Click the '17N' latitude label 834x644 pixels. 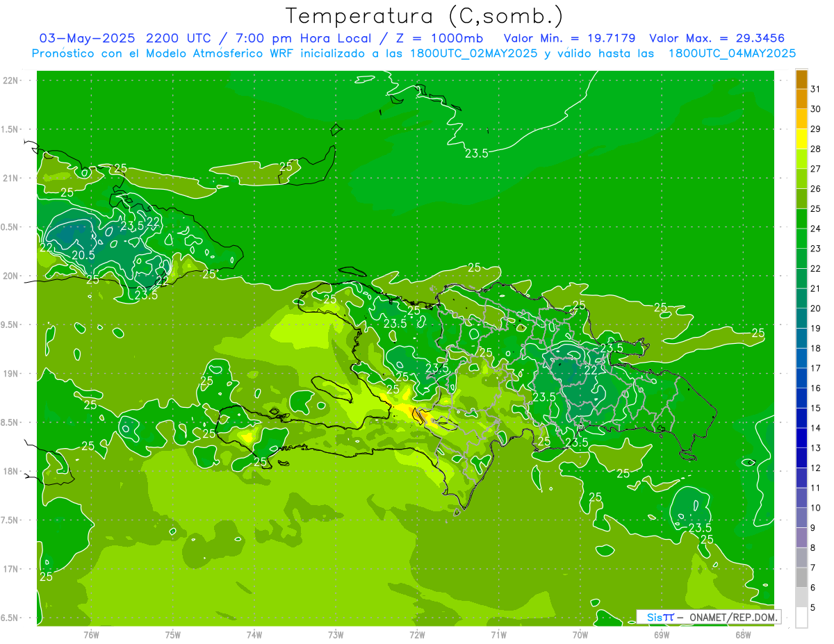[10, 570]
